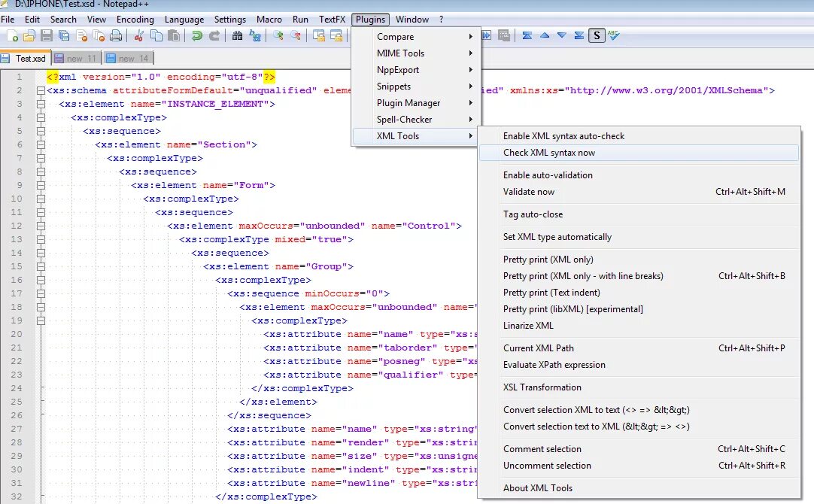Open the Macro menu
814x504 pixels.
[x=269, y=20]
